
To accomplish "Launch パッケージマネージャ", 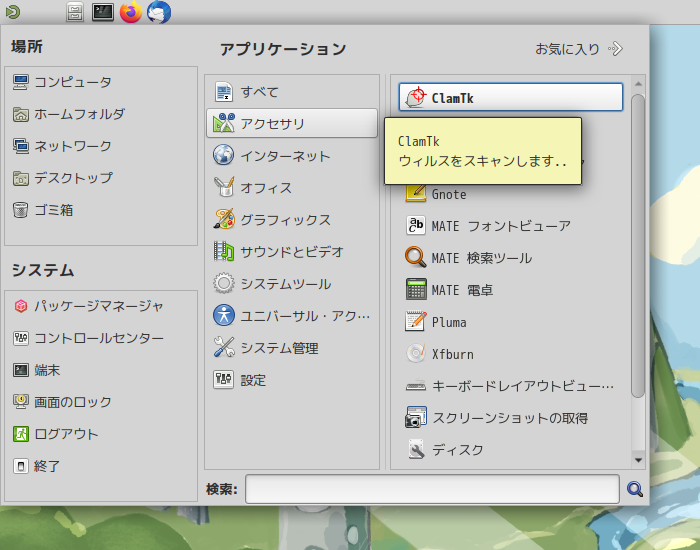I will (x=100, y=306).
